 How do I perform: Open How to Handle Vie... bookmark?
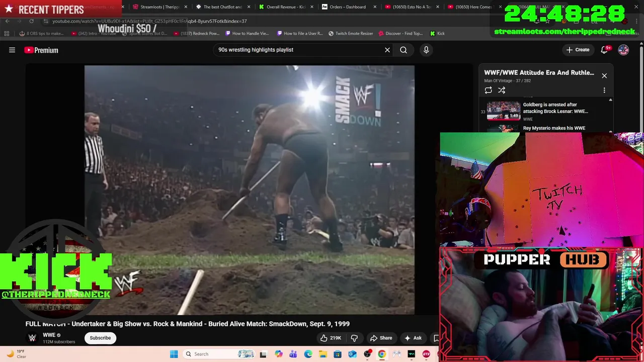click(247, 33)
